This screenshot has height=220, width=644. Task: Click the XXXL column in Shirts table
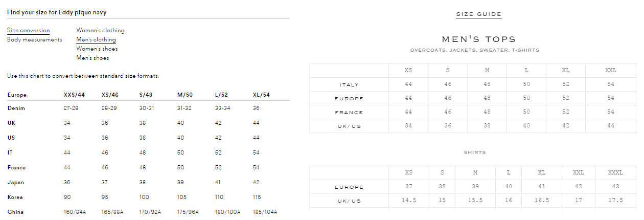point(615,172)
